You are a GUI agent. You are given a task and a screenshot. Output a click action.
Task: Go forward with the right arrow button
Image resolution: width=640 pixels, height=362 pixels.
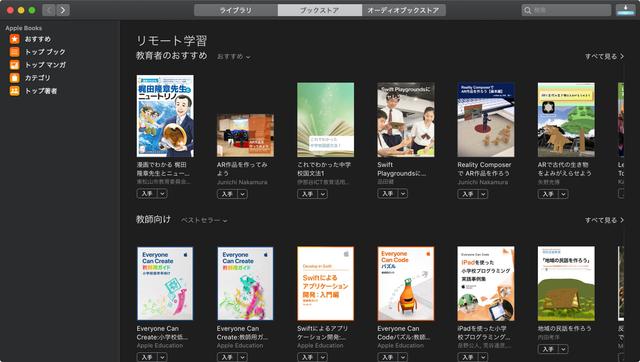tap(63, 10)
